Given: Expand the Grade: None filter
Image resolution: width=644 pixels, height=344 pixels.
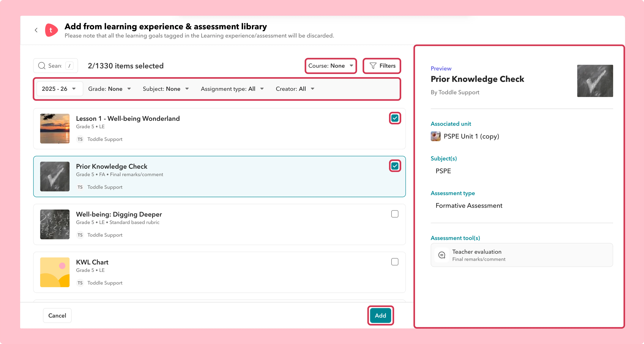Looking at the screenshot, I should tap(109, 89).
